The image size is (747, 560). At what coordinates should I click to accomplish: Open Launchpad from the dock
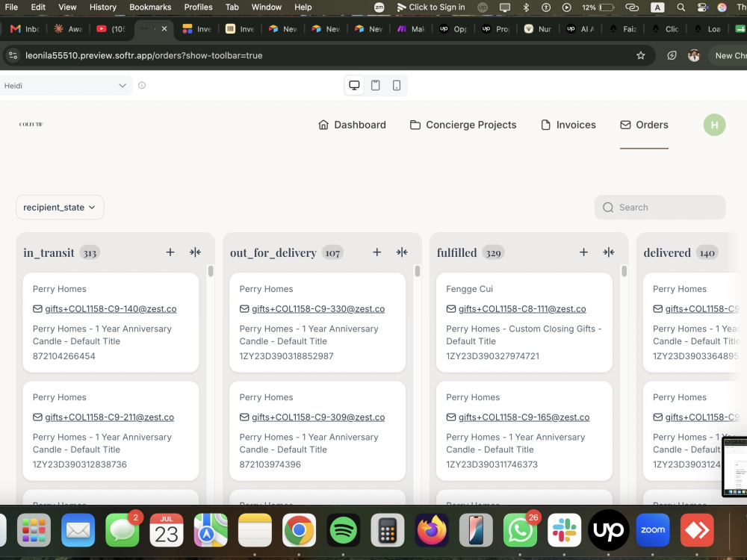click(x=34, y=530)
